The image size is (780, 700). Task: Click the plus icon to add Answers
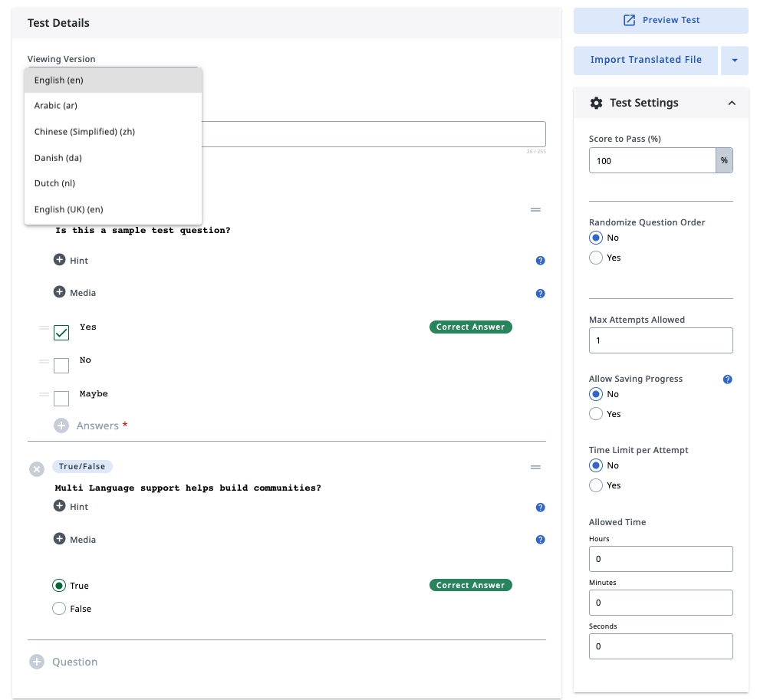(x=61, y=426)
